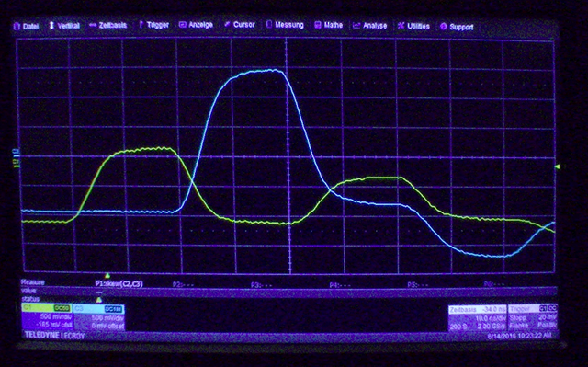Select the P1 skew(C2,C3) measurement
Image resolution: width=588 pixels, height=367 pixels.
119,284
